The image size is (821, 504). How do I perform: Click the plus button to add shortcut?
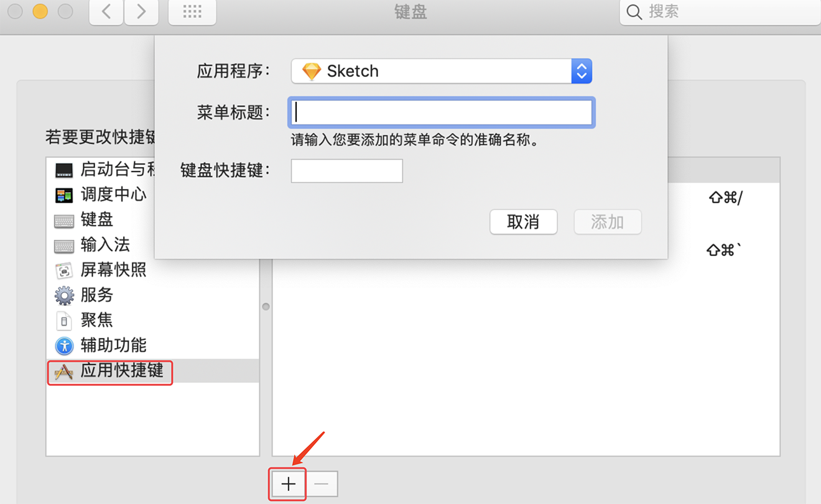click(288, 484)
